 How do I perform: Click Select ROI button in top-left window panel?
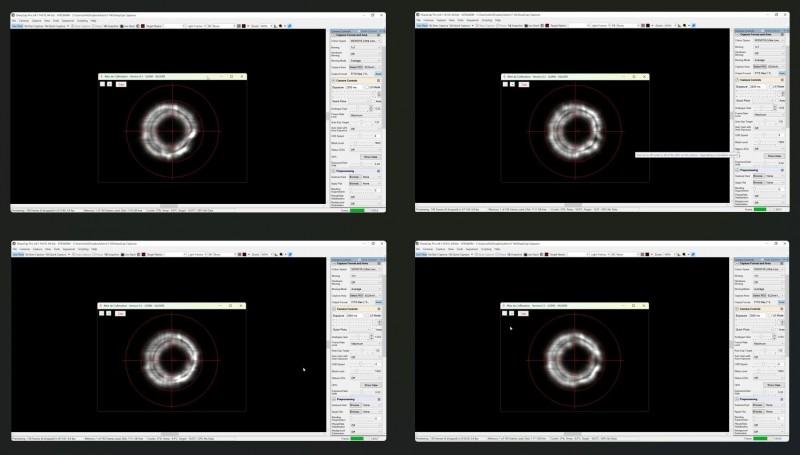356,67
